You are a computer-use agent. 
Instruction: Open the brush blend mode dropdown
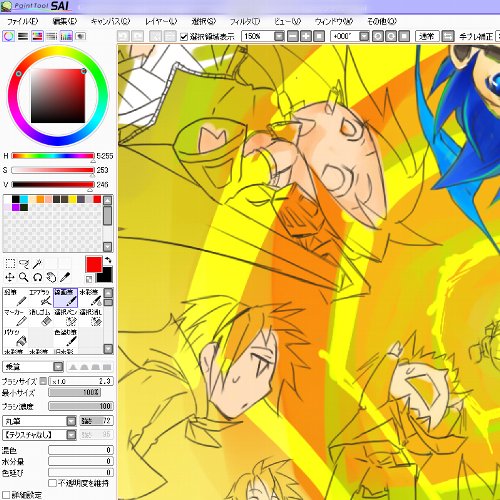58,367
